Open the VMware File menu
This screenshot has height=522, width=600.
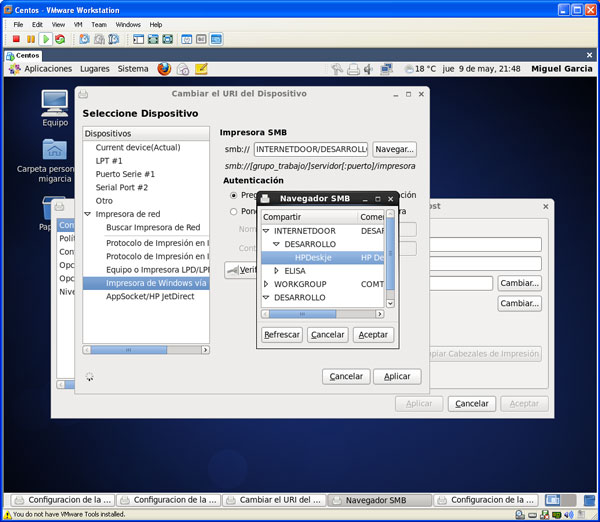tap(18, 24)
